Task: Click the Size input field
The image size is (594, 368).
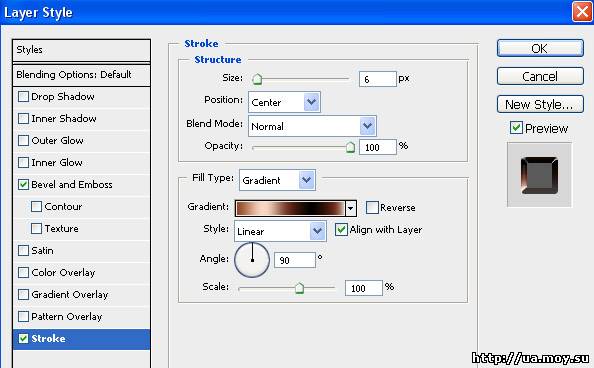Action: 378,79
